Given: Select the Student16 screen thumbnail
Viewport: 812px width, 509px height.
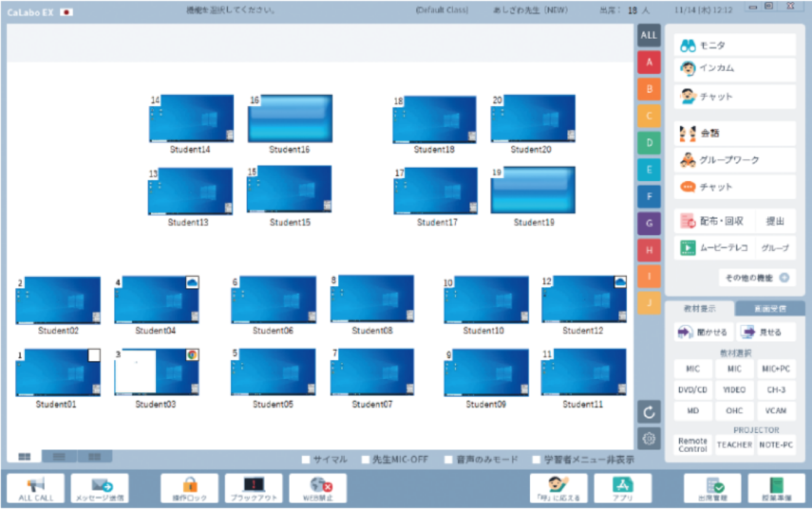Looking at the screenshot, I should [290, 119].
